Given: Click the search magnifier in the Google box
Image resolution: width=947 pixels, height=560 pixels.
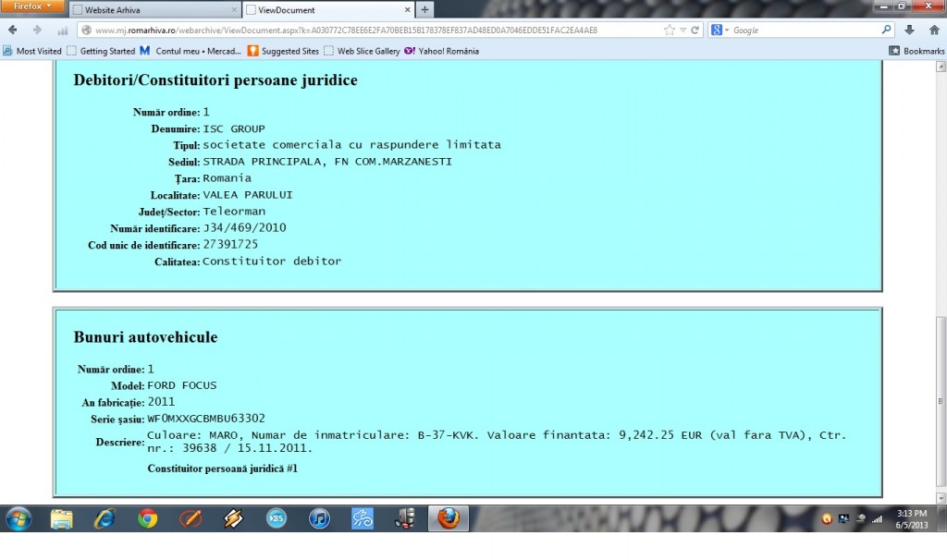Looking at the screenshot, I should point(886,30).
